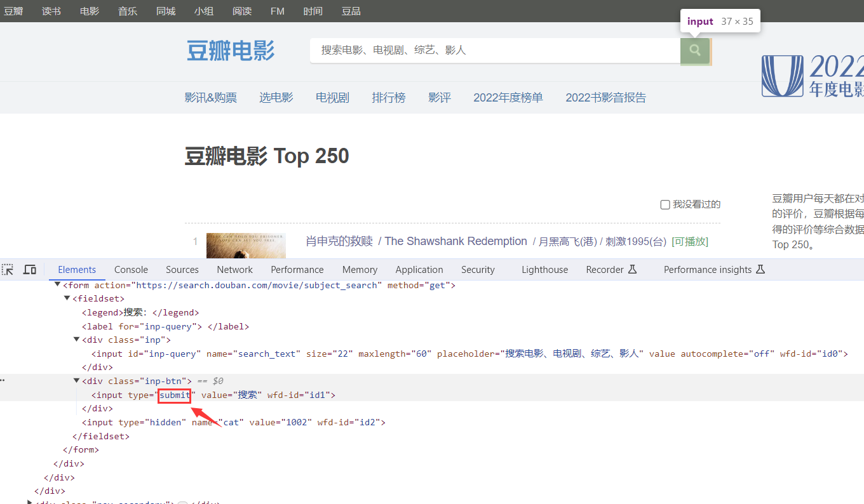The image size is (864, 504).
Task: Collapse the fieldset node
Action: (x=67, y=298)
